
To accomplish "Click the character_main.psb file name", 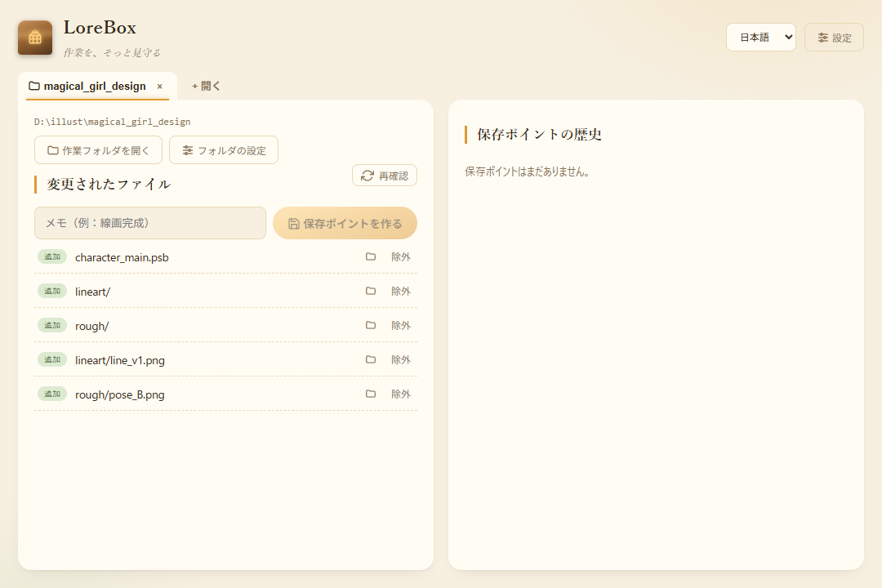I will [x=122, y=257].
